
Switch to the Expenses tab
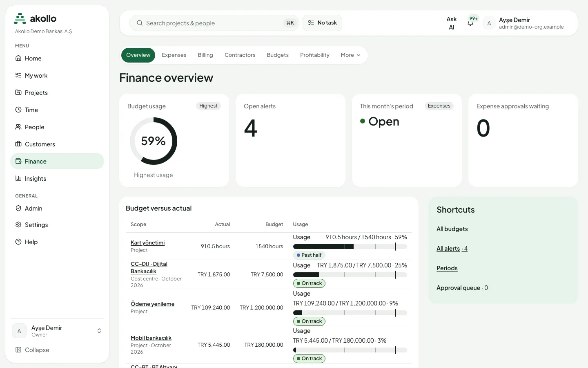(174, 55)
